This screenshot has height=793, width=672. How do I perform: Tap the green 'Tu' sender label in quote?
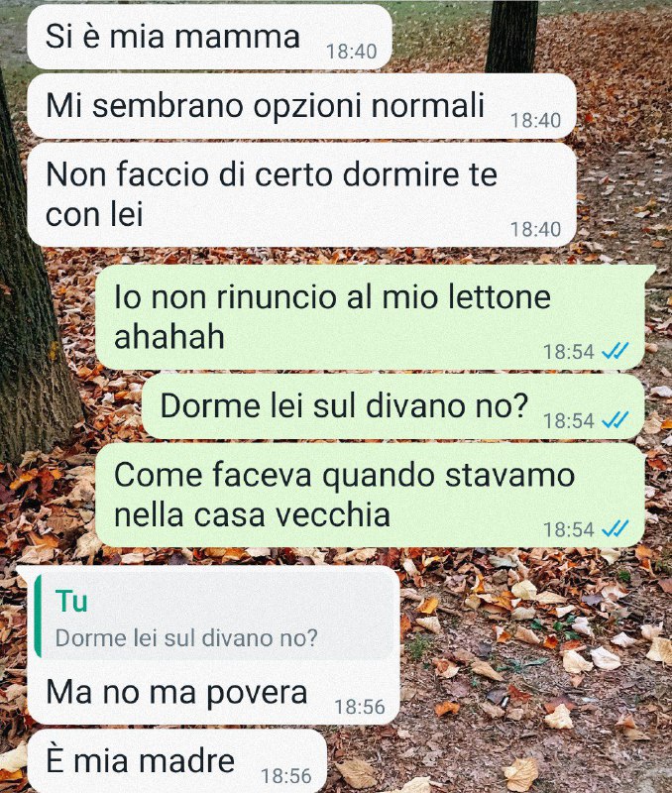click(71, 602)
